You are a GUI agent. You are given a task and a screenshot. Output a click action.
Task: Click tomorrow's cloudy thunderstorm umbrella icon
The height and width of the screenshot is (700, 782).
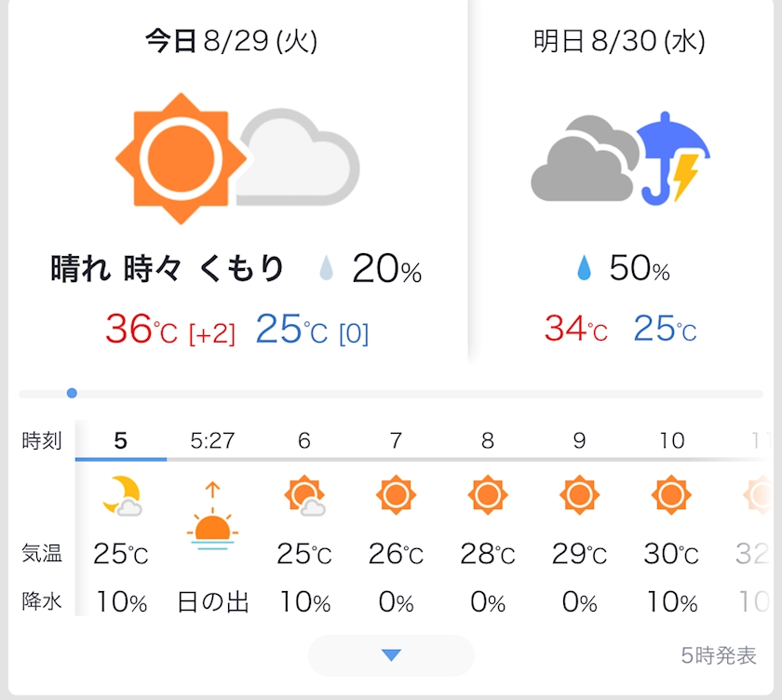(x=620, y=158)
